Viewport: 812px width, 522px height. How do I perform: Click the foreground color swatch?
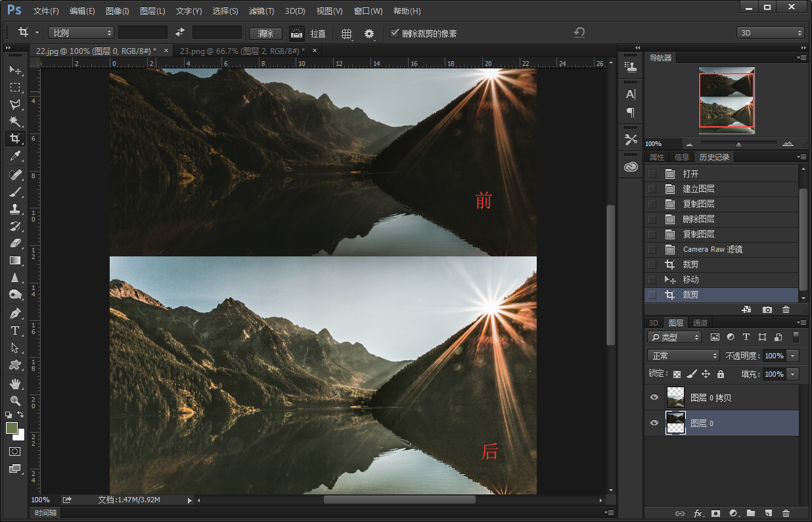tap(12, 428)
